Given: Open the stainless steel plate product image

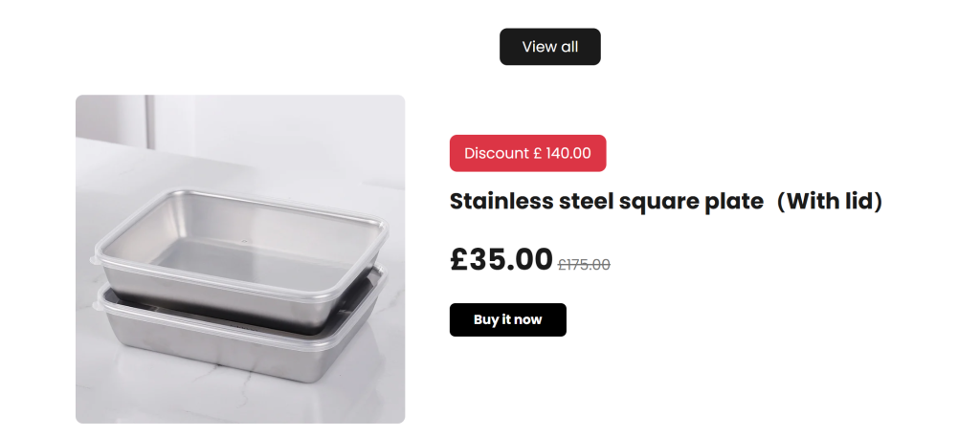Looking at the screenshot, I should tap(240, 259).
